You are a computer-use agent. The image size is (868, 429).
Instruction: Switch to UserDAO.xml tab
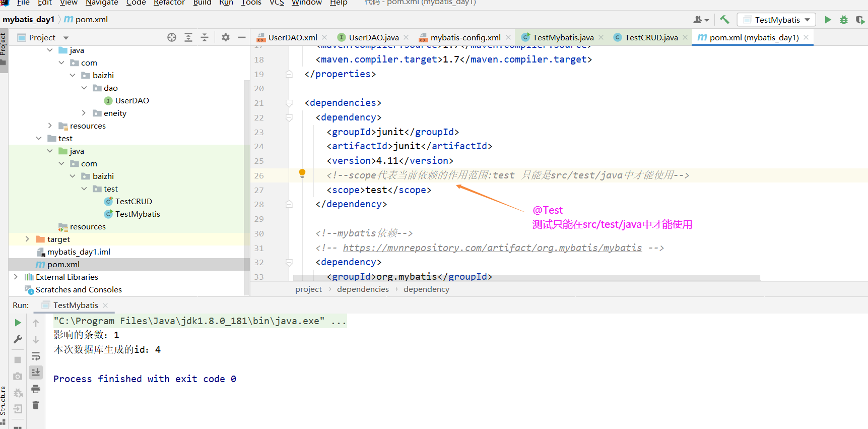[292, 37]
